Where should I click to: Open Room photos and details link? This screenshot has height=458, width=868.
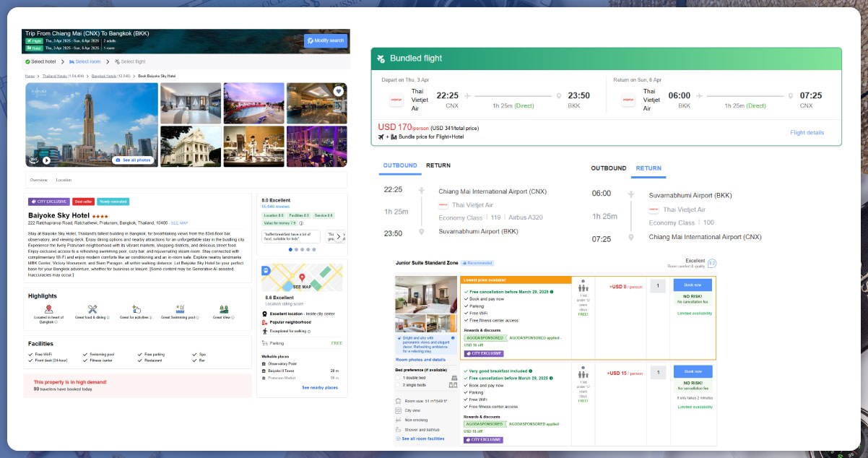pos(421,359)
